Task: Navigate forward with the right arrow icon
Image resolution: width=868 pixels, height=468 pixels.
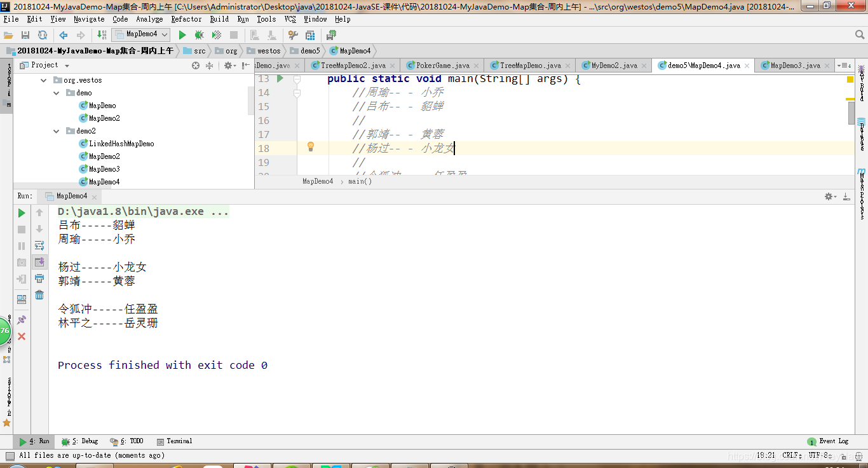Action: pyautogui.click(x=81, y=35)
